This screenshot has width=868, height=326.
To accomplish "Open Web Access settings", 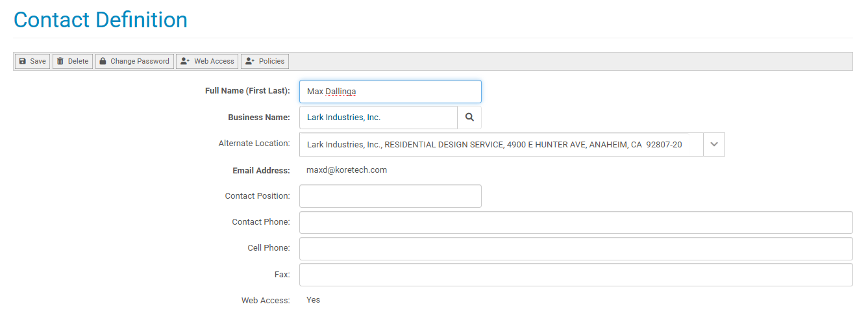I will (x=207, y=61).
